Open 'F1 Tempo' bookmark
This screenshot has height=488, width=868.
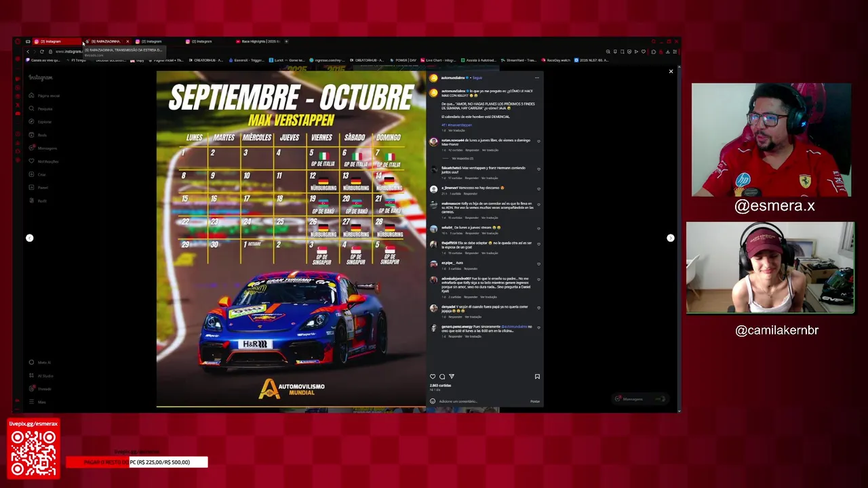(77, 60)
